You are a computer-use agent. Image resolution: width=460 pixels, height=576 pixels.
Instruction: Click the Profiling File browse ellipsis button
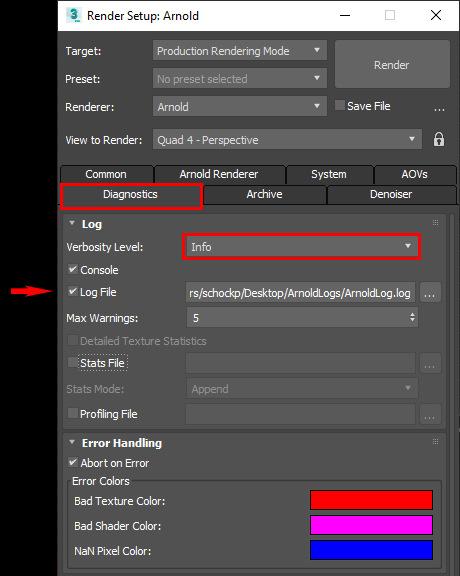430,415
